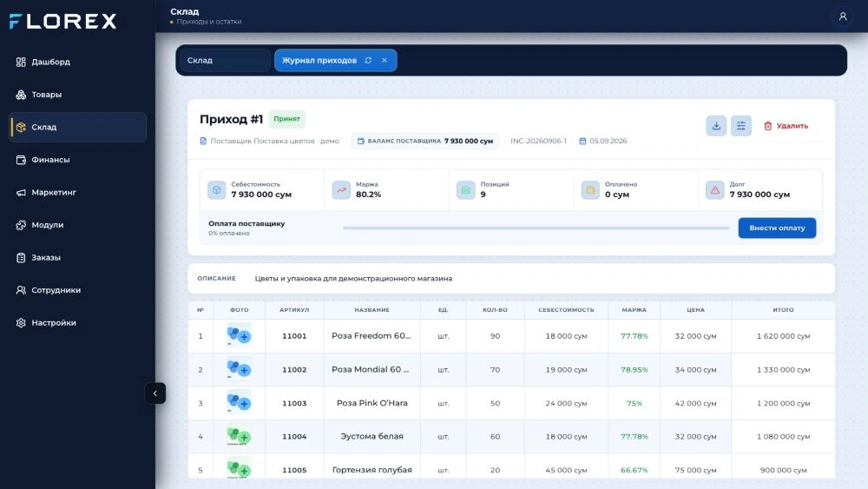The image size is (868, 489).
Task: Click the Гортензия голубая name
Action: coord(372,470)
